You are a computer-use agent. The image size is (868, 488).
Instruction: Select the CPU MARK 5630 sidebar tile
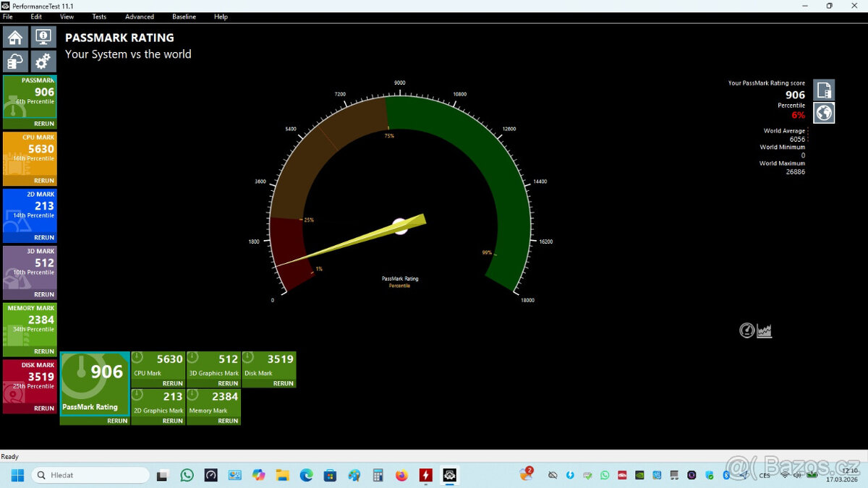click(30, 154)
